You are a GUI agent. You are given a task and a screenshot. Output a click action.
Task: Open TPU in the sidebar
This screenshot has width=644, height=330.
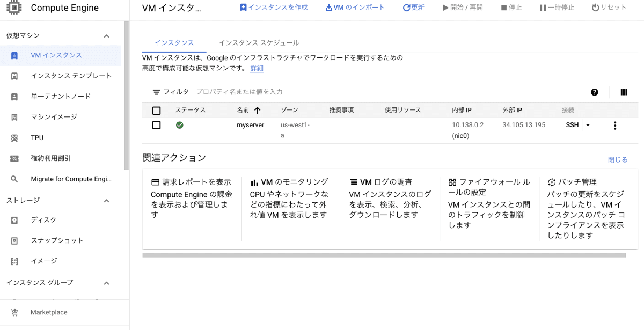37,138
